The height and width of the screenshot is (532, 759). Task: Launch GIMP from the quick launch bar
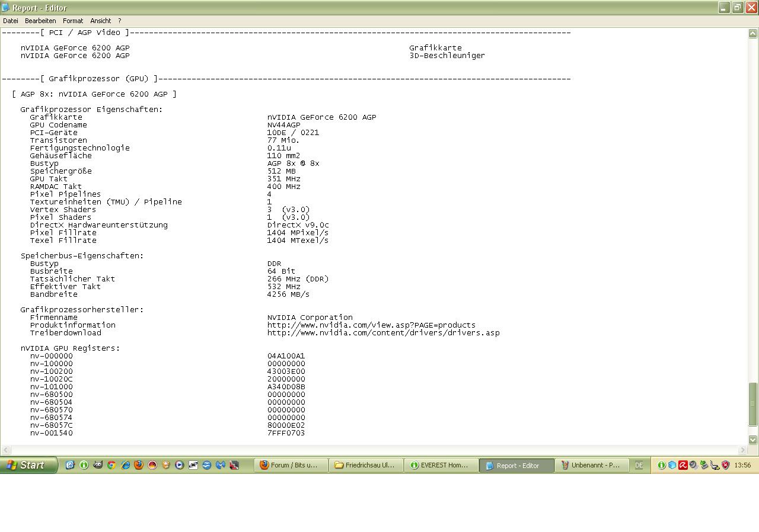coord(97,465)
